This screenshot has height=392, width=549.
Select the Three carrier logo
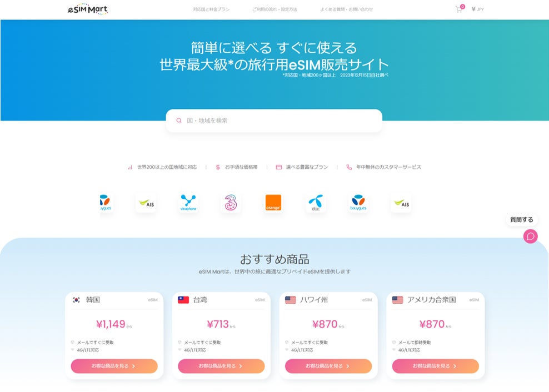click(x=231, y=203)
